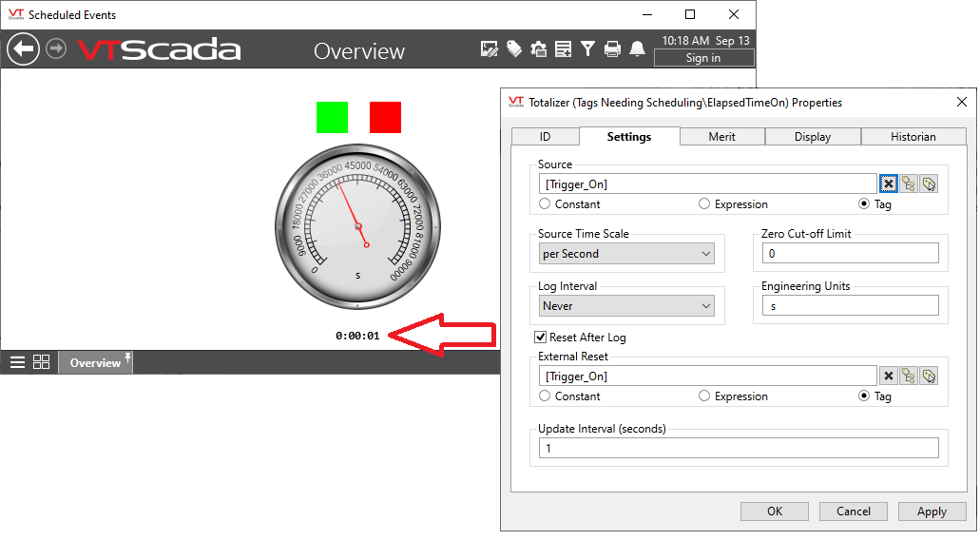Open the hamburger page menu
This screenshot has height=560, width=980.
point(18,362)
